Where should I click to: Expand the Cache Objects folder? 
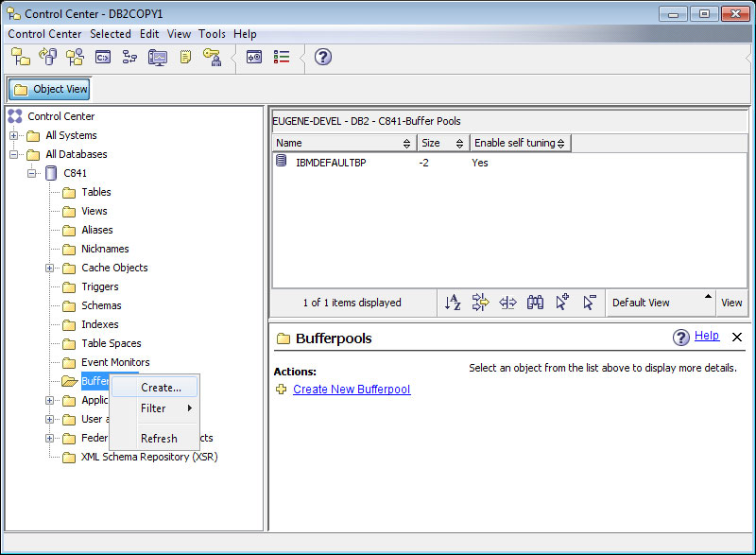click(x=50, y=268)
